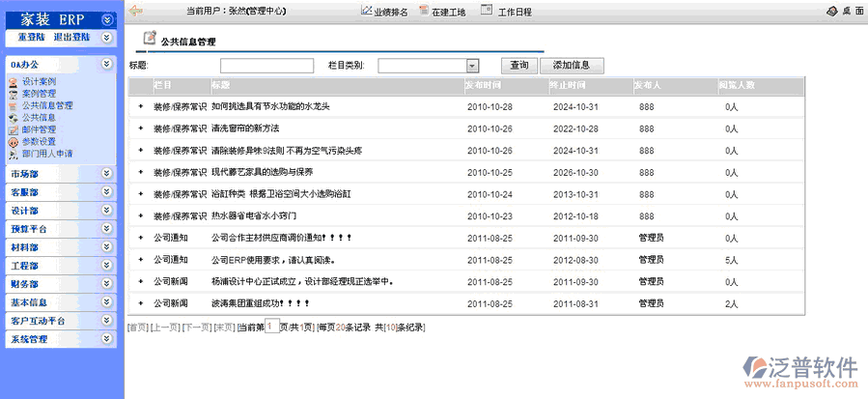Image resolution: width=868 pixels, height=399 pixels.
Task: Go to 上一页 previous page link
Action: point(165,327)
